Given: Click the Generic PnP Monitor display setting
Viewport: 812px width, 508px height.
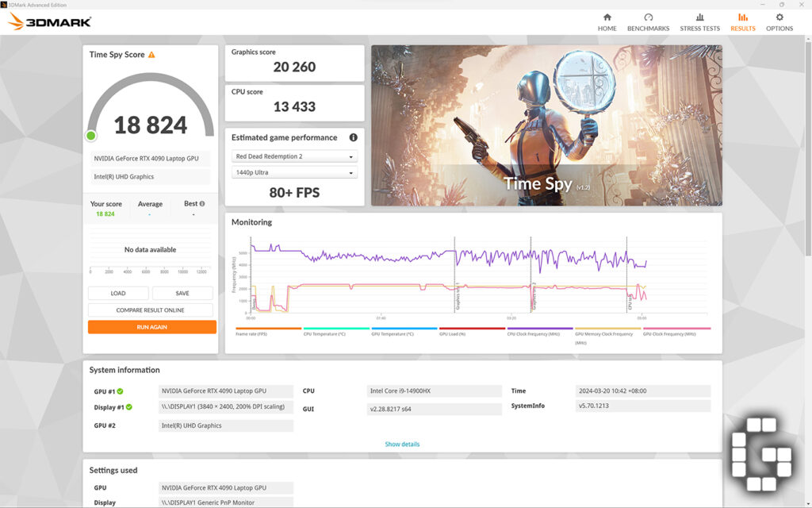Looking at the screenshot, I should point(226,502).
